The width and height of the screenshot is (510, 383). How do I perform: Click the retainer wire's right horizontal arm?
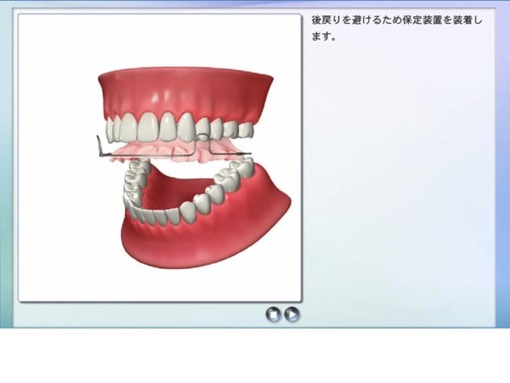231,153
